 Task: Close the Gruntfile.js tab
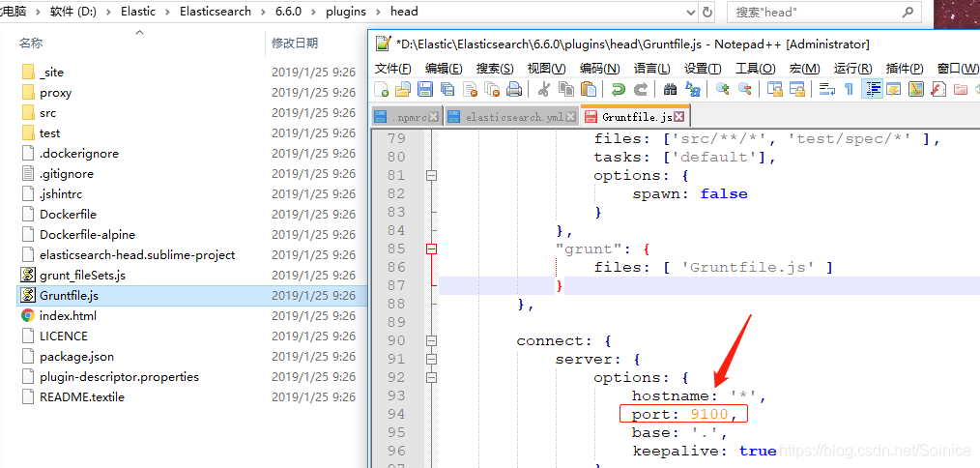tap(678, 117)
